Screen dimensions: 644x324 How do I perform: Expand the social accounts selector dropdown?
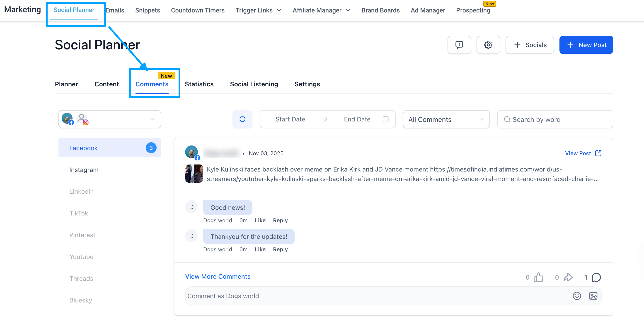(x=152, y=119)
